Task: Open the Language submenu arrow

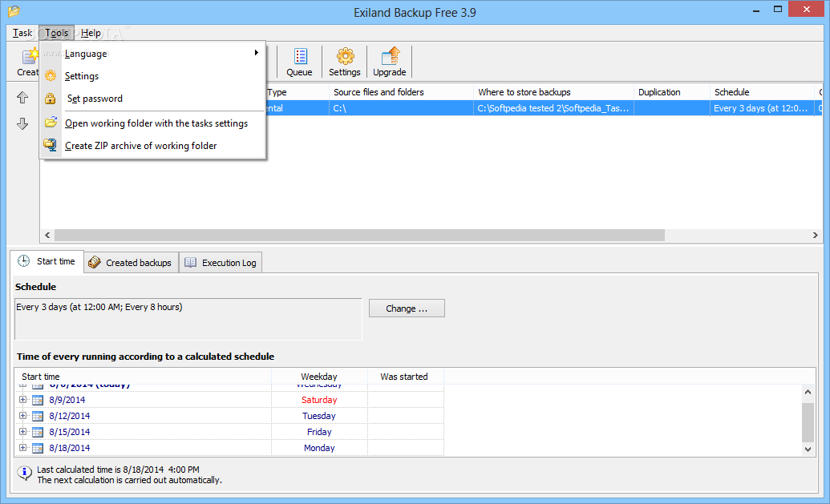Action: (256, 53)
